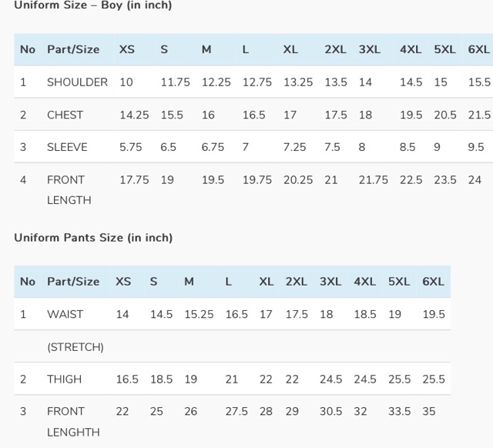
Task: Click the 6XL column header in pants table
Action: click(x=433, y=282)
